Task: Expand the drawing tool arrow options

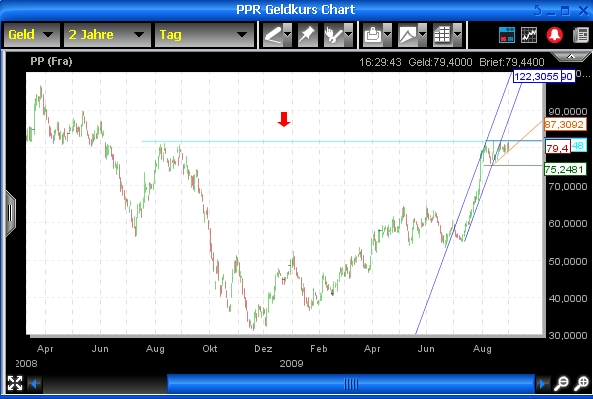Action: click(x=288, y=35)
